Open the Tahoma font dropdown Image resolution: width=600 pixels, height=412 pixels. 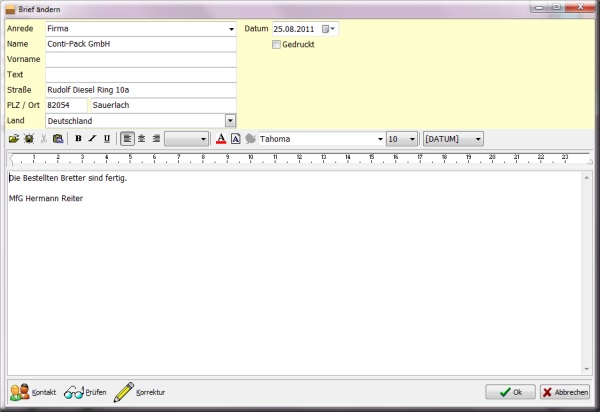click(x=380, y=139)
